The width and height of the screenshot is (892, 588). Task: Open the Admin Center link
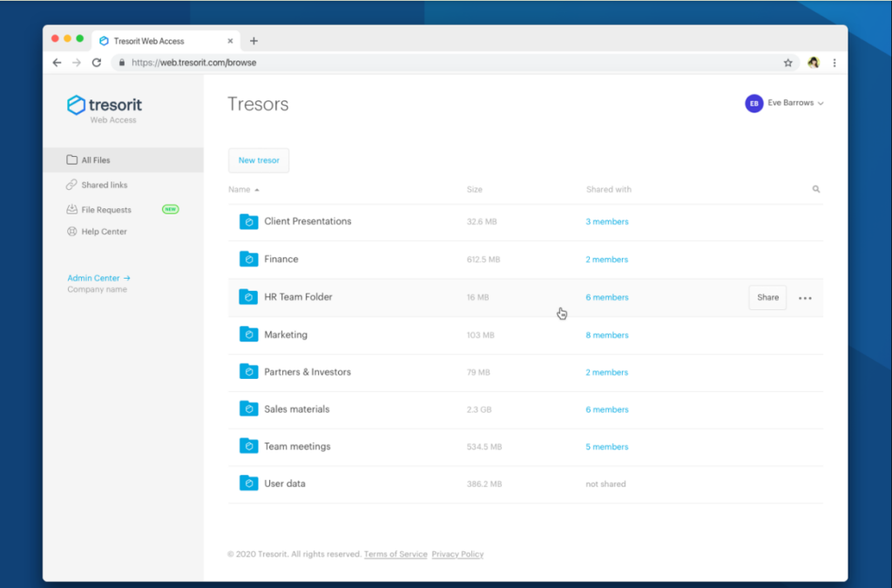[94, 277]
